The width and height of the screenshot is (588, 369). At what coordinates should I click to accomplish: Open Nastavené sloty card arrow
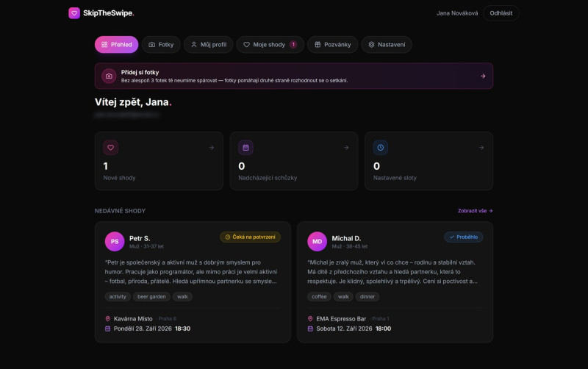(481, 148)
